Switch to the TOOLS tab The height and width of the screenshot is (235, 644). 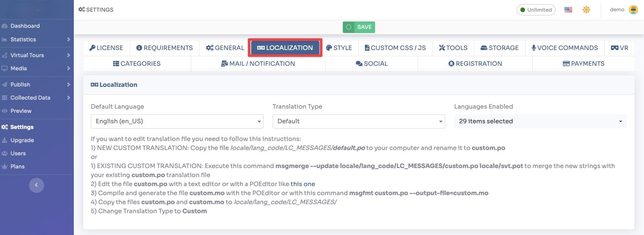(453, 48)
